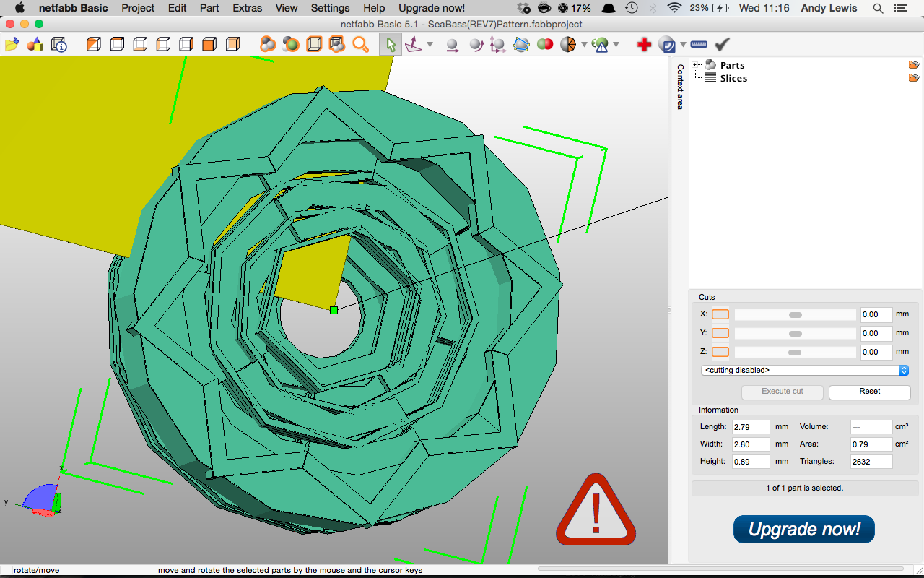Click the Upgrade now! banner button
The height and width of the screenshot is (578, 924).
(803, 530)
